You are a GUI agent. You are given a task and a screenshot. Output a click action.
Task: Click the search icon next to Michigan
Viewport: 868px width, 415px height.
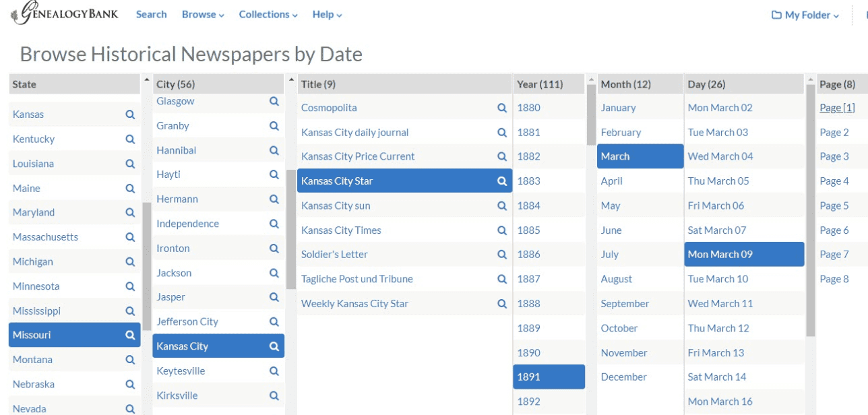pyautogui.click(x=130, y=261)
